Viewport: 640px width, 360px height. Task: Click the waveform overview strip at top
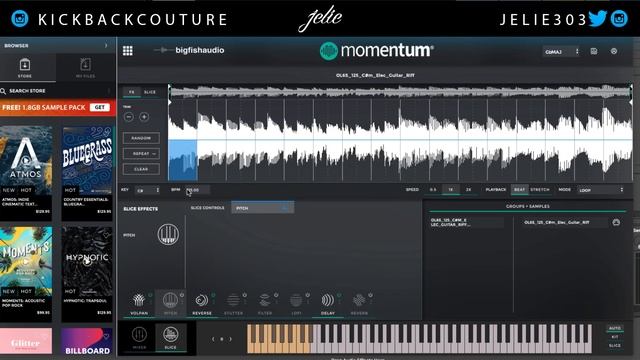click(400, 92)
